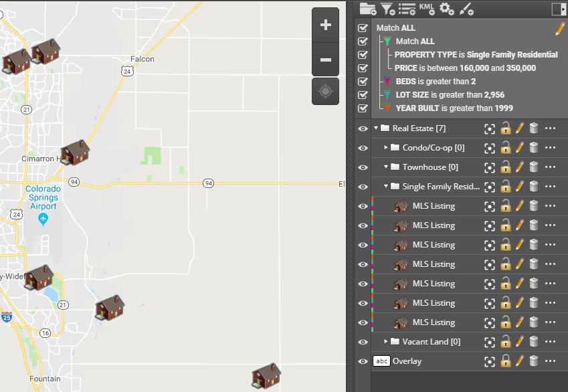568x392 pixels.
Task: Uncheck the PRICE filter checkbox
Action: 362,68
